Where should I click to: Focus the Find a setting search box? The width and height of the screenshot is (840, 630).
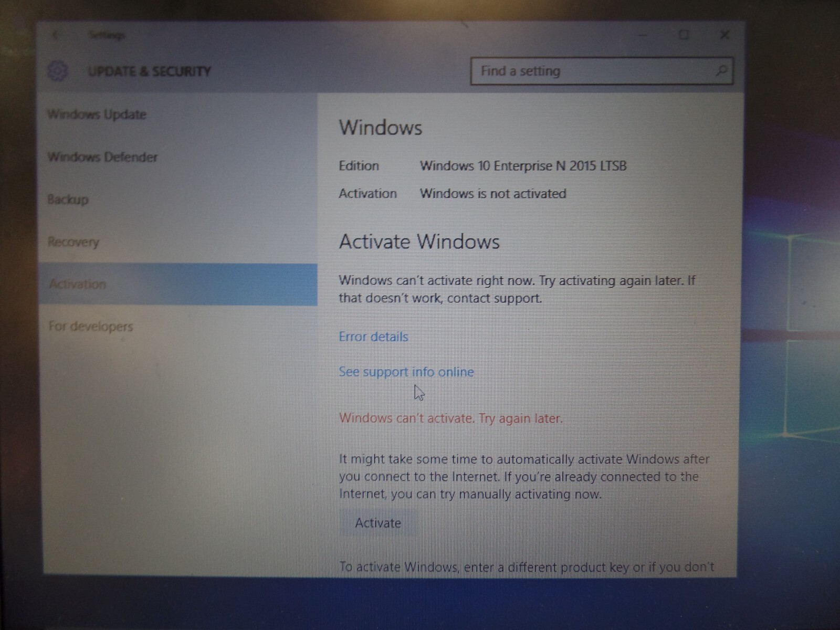[602, 71]
